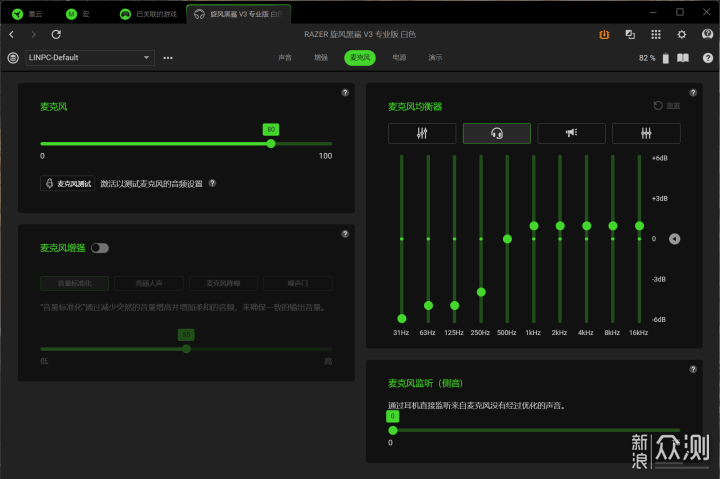Viewport: 720px width, 479px height.
Task: Click the sidetone slider handle at 0
Action: (x=393, y=430)
